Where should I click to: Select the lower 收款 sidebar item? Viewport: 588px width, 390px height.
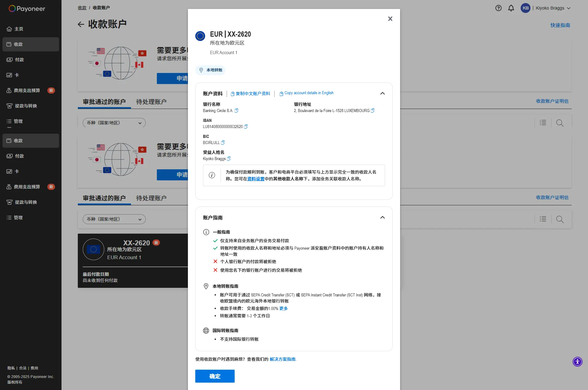31,141
